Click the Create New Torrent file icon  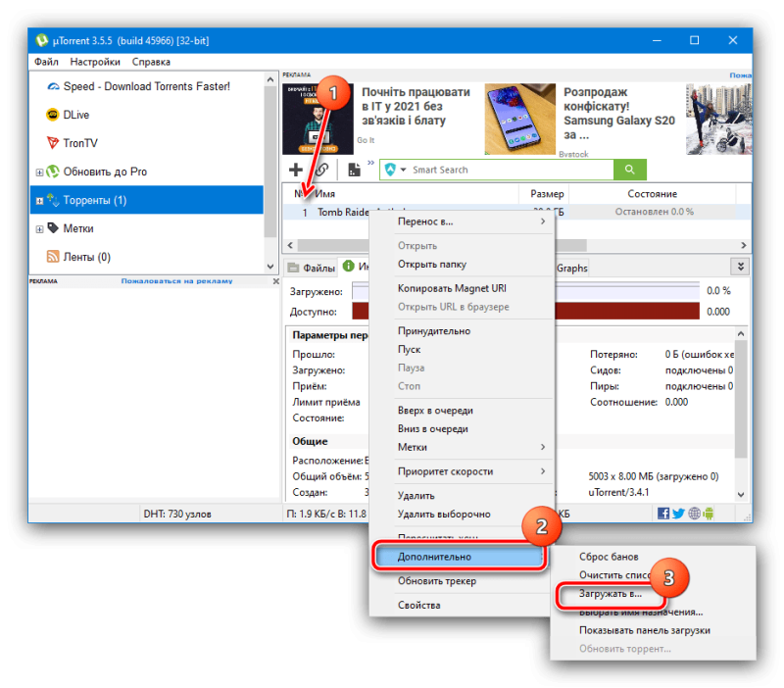point(354,170)
